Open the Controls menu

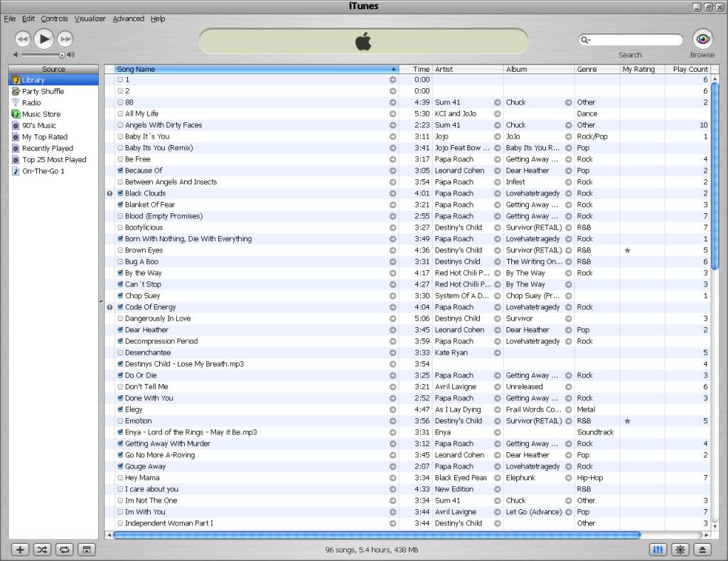54,18
